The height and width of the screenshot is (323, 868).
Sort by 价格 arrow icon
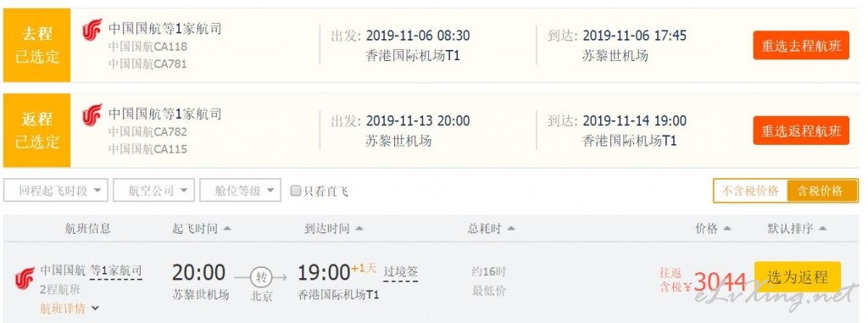pos(726,228)
